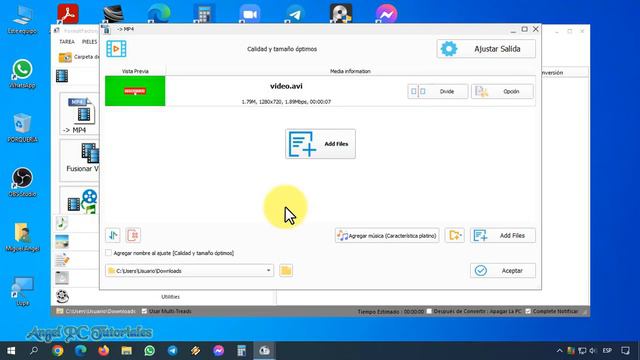Click the Media information column header
The width and height of the screenshot is (640, 360).
[350, 71]
